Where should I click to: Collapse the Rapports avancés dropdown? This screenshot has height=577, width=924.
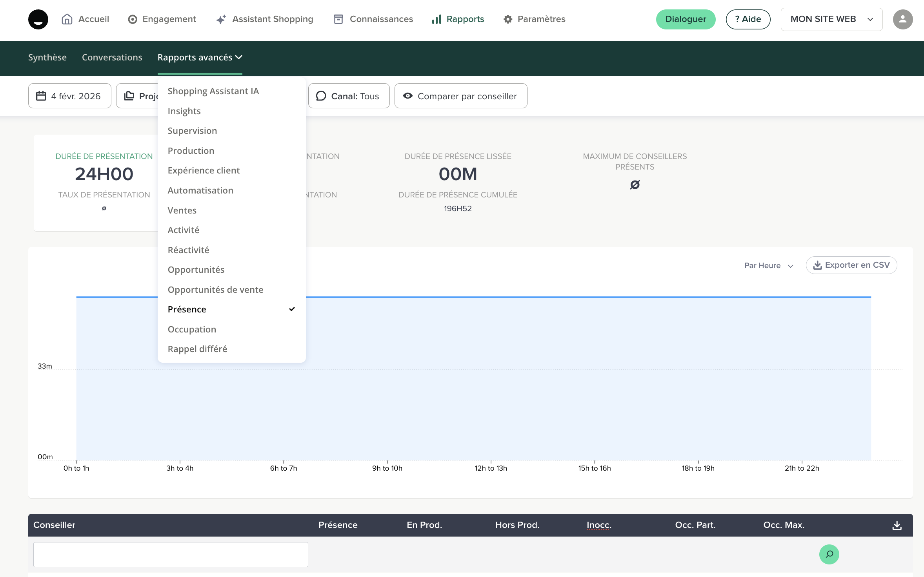point(200,58)
